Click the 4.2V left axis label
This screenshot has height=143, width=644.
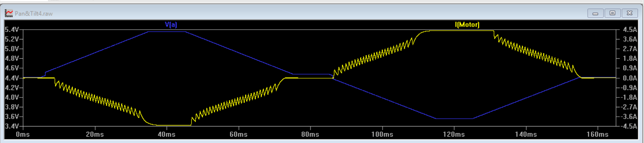pyautogui.click(x=12, y=88)
